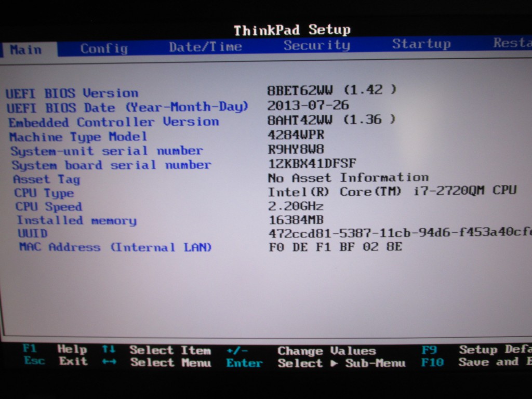
Task: Click the Select Menu footer hint
Action: 170,362
